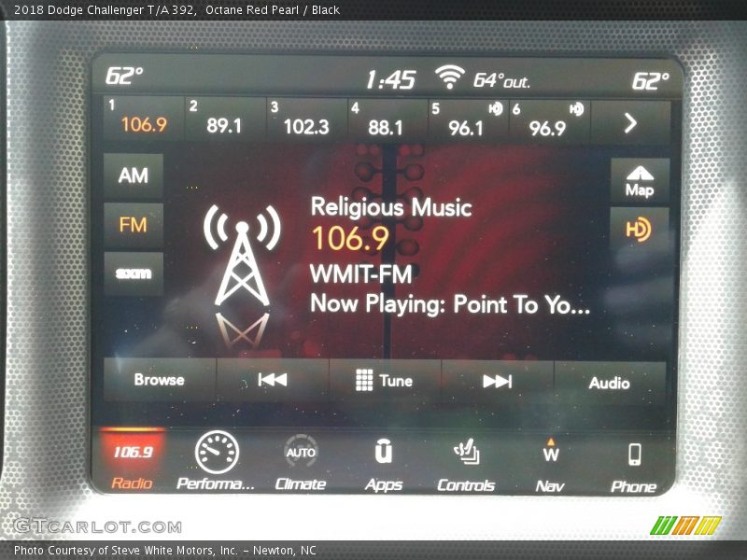Tap the Now Playing song text
This screenshot has width=747, height=560.
(x=450, y=304)
